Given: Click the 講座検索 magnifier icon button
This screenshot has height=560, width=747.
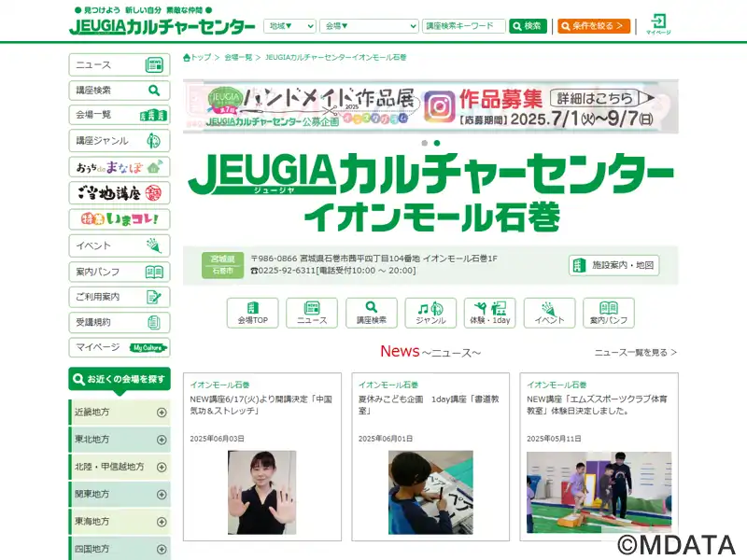Looking at the screenshot, I should click(371, 313).
